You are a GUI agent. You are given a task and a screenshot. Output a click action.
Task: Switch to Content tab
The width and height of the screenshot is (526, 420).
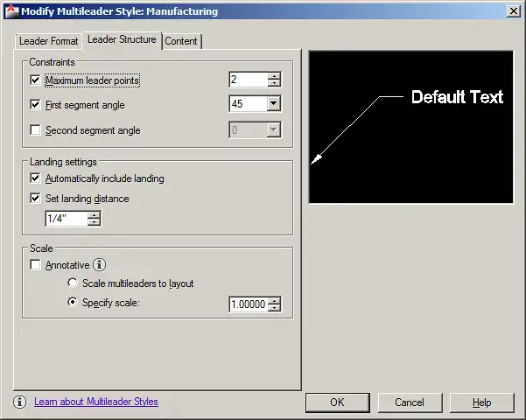click(x=181, y=41)
